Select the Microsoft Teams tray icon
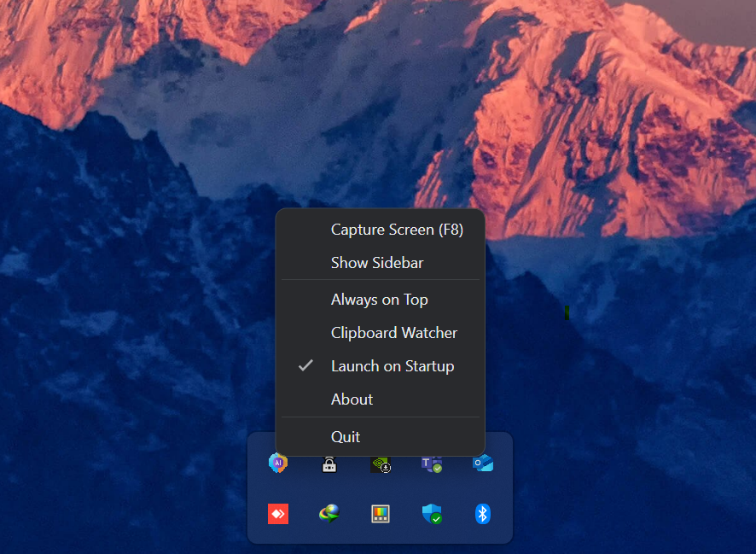The height and width of the screenshot is (554, 756). coord(431,464)
